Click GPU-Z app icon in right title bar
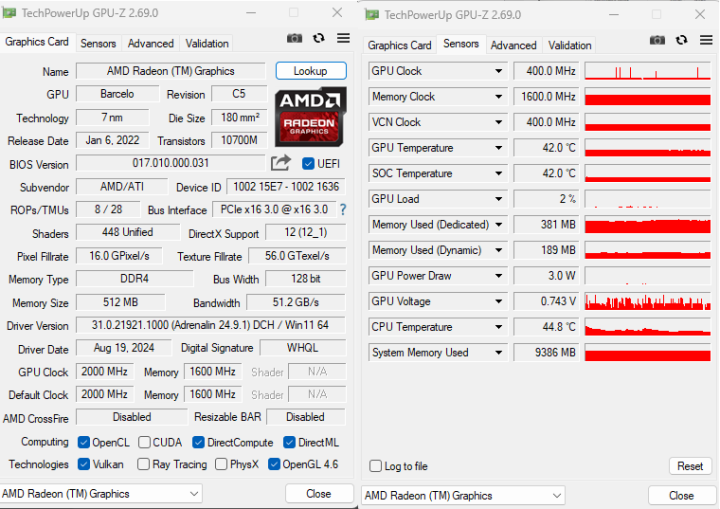 coord(372,15)
